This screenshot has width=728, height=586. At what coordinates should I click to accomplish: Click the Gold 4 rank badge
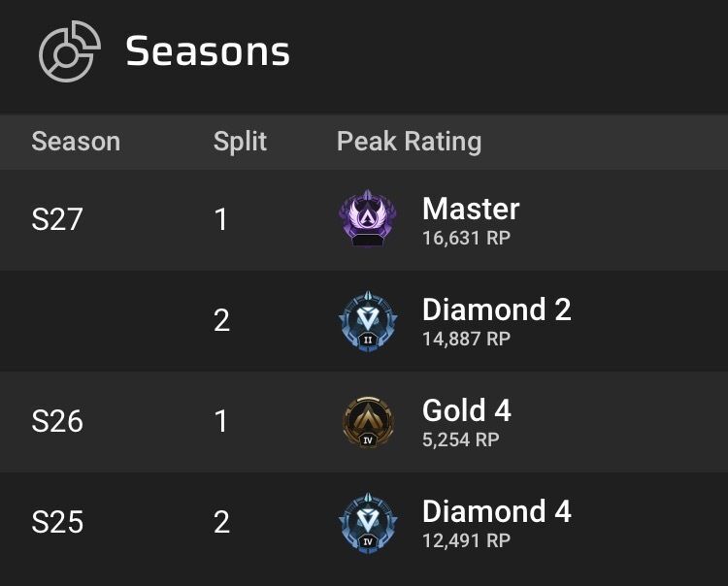(368, 422)
